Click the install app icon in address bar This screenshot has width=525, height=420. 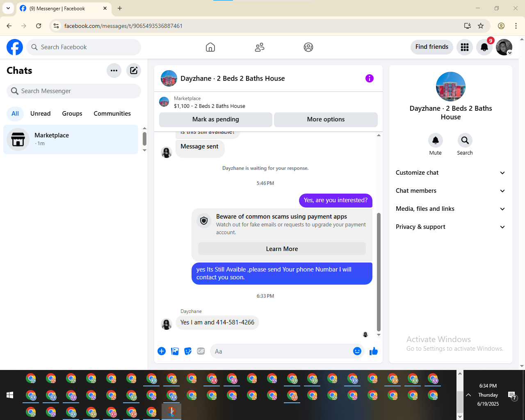click(x=468, y=26)
